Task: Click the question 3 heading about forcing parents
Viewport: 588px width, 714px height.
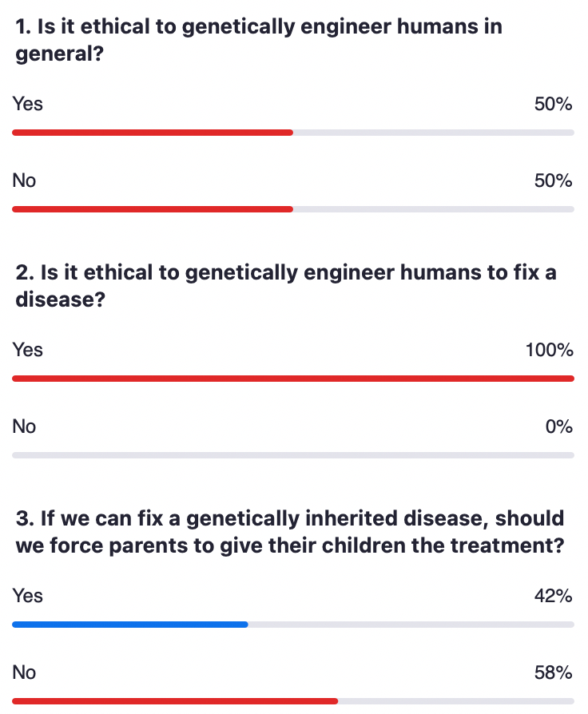Action: pyautogui.click(x=289, y=533)
